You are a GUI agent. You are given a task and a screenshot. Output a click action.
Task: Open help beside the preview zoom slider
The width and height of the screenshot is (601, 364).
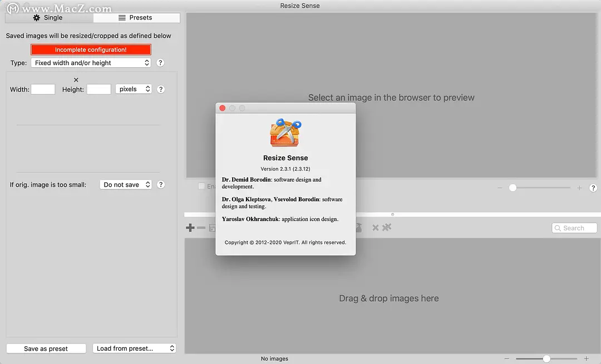(593, 188)
